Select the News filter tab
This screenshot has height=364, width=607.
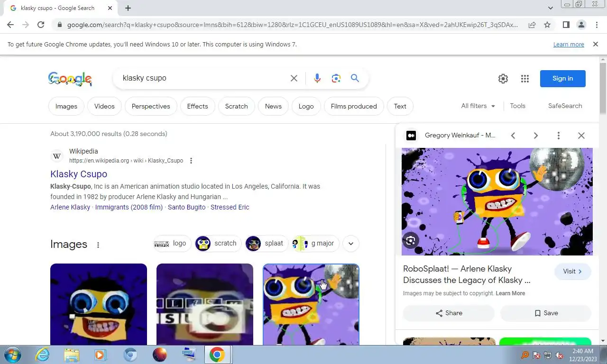[x=273, y=106]
